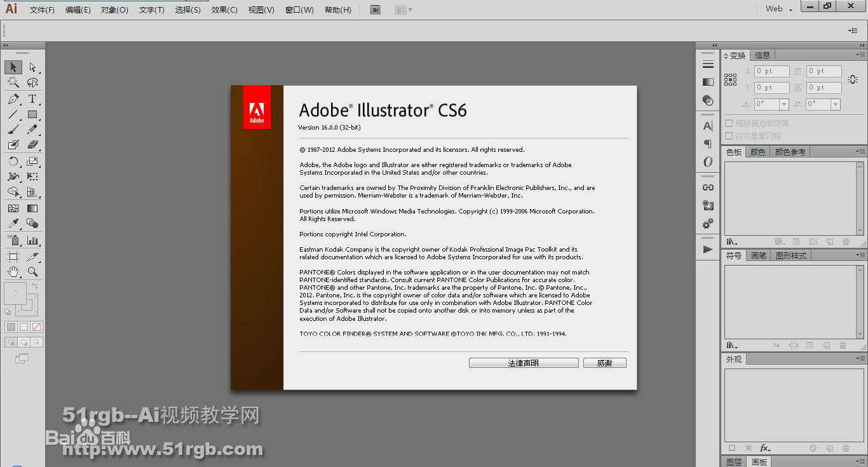Choose the Eraser tool
The width and height of the screenshot is (868, 467).
pyautogui.click(x=32, y=145)
